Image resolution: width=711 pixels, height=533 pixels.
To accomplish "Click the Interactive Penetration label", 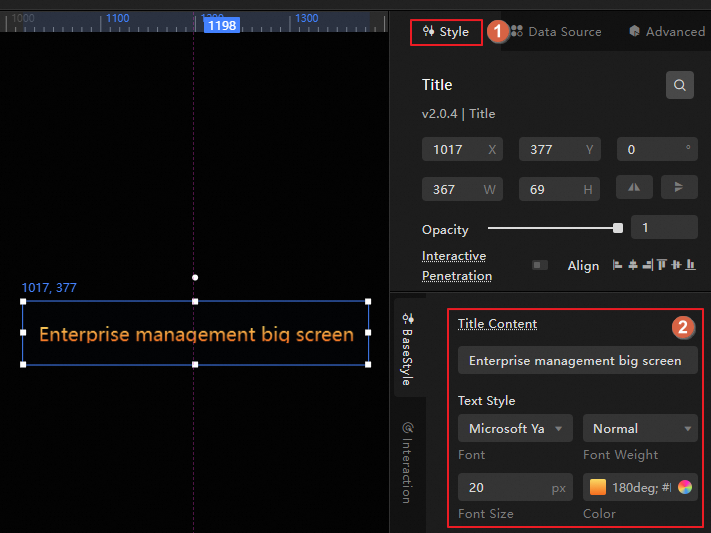I will pyautogui.click(x=457, y=266).
